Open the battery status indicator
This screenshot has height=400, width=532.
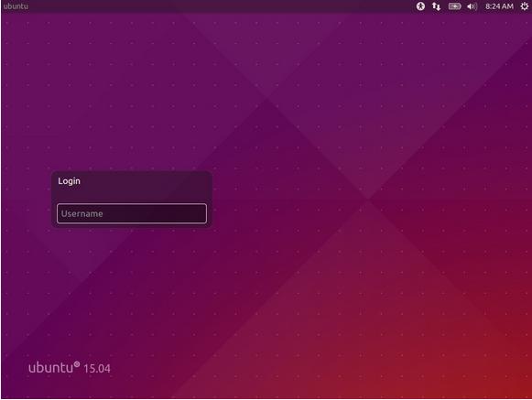[x=455, y=6]
